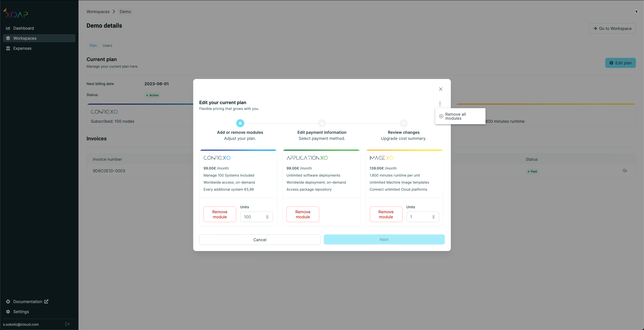Click the logout icon beside email

pos(67,324)
